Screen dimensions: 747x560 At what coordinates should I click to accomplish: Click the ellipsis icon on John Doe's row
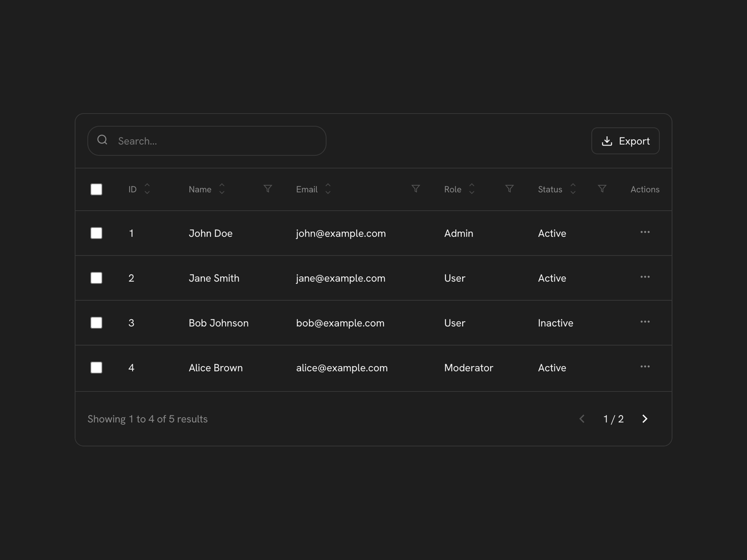coord(645,232)
